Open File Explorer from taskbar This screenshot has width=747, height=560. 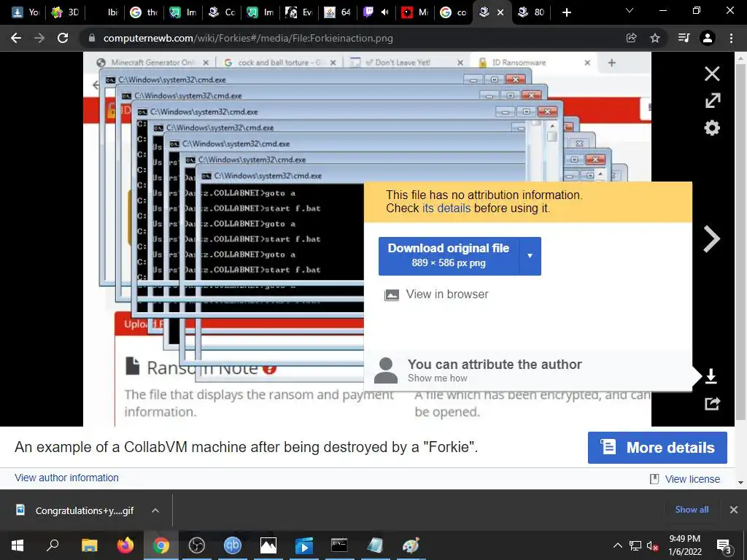coord(89,545)
